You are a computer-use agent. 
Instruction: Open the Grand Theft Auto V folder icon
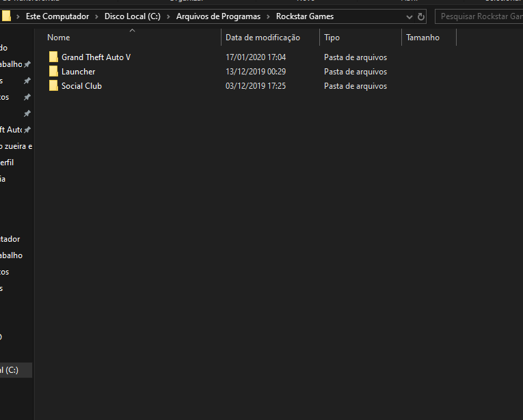point(53,57)
